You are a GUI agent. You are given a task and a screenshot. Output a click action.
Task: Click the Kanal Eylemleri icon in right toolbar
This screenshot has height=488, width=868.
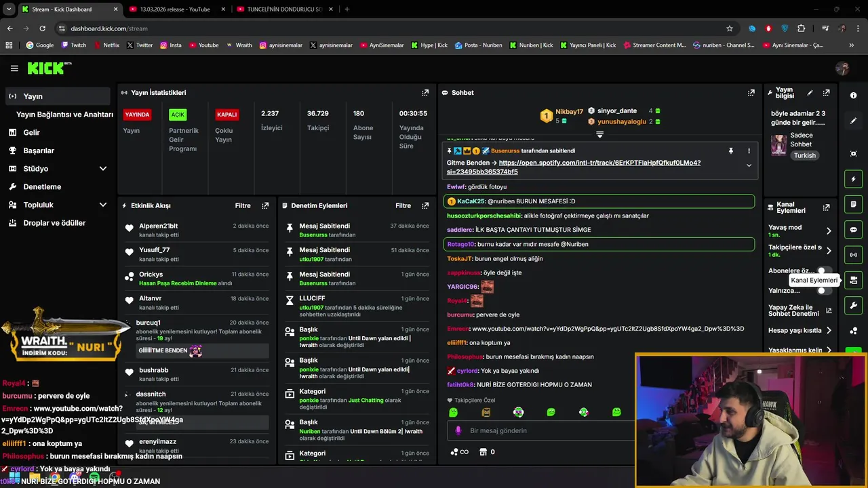[853, 280]
